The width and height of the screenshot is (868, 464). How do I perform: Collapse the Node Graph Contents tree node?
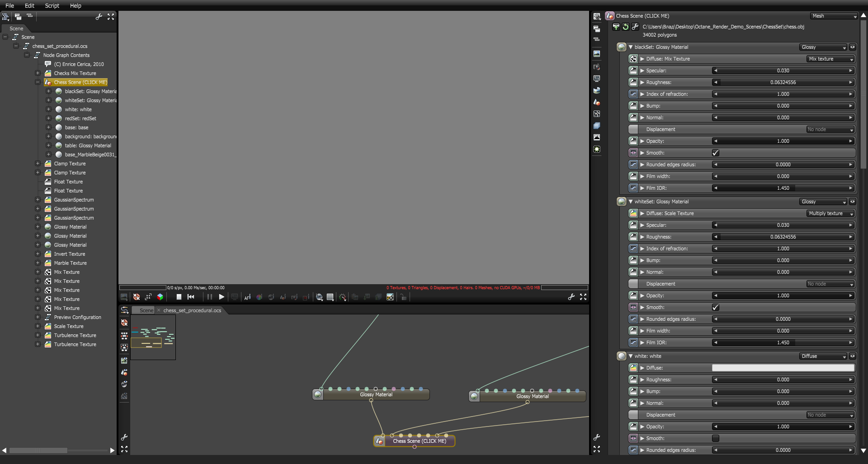pos(27,55)
